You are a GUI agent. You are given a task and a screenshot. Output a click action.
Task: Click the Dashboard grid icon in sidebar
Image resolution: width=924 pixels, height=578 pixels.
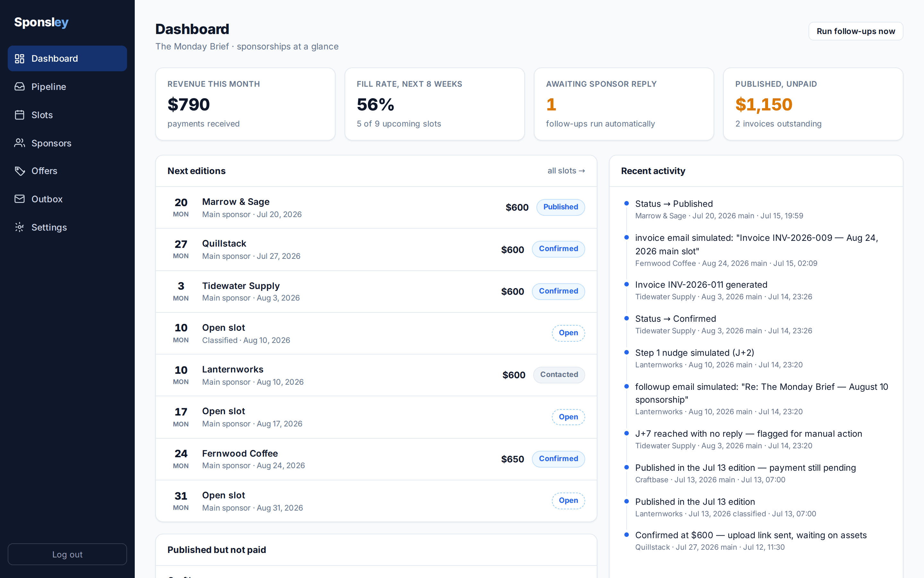20,58
